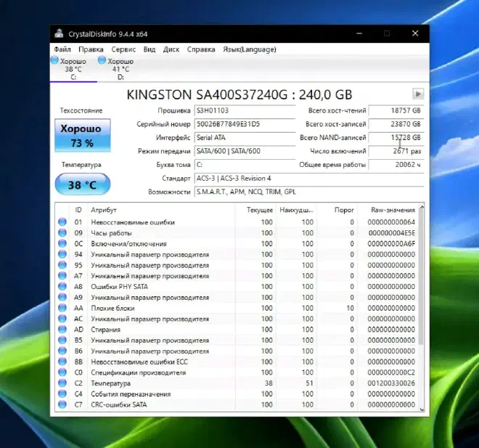The height and width of the screenshot is (448, 479).
Task: Click the Буква тома field C:
Action: pos(245,165)
